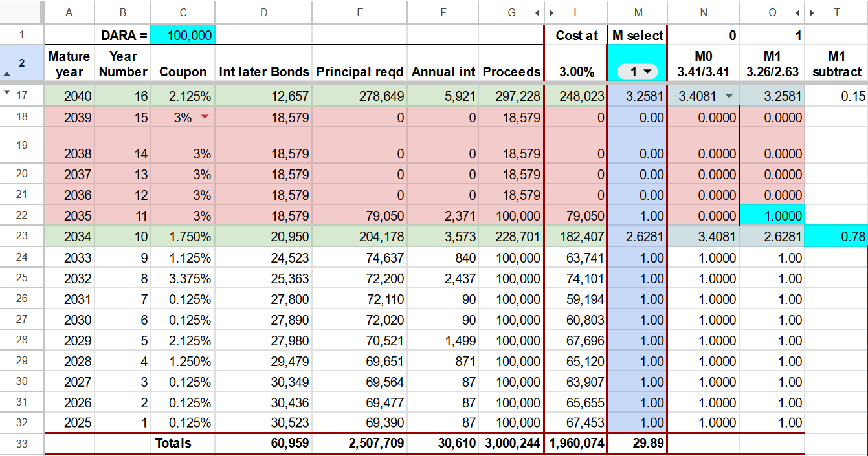Click the 'Int later Bonds' header cell
The width and height of the screenshot is (868, 456).
(263, 64)
